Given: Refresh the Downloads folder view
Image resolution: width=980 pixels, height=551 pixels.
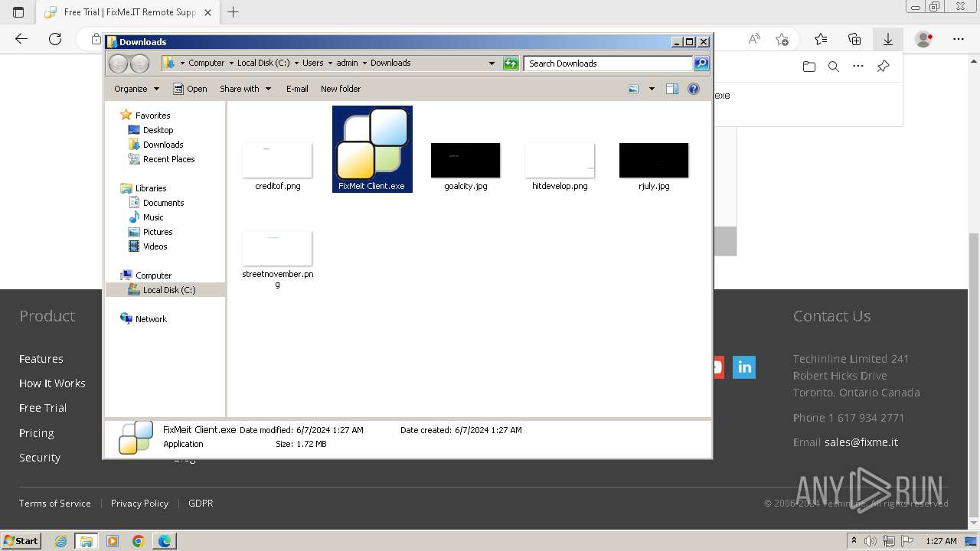Looking at the screenshot, I should 511,64.
